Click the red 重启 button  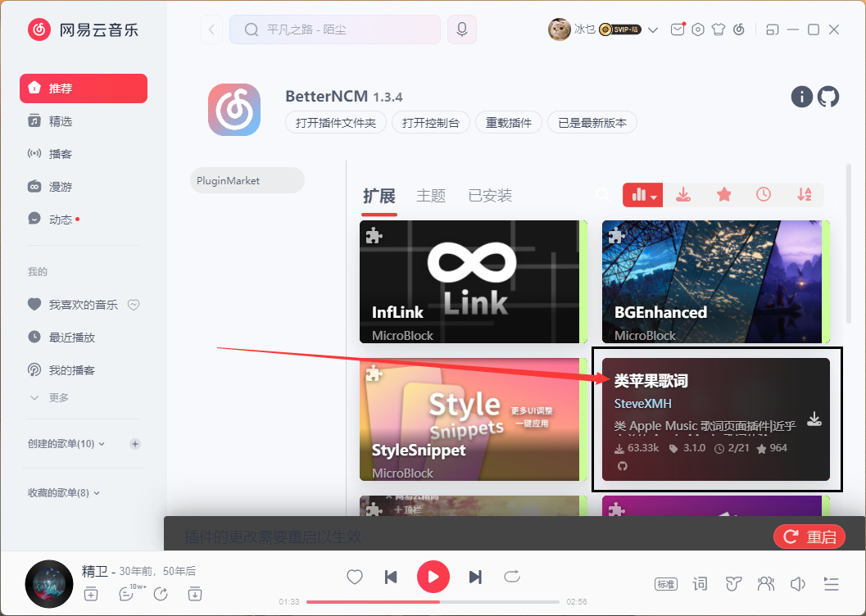pyautogui.click(x=809, y=537)
